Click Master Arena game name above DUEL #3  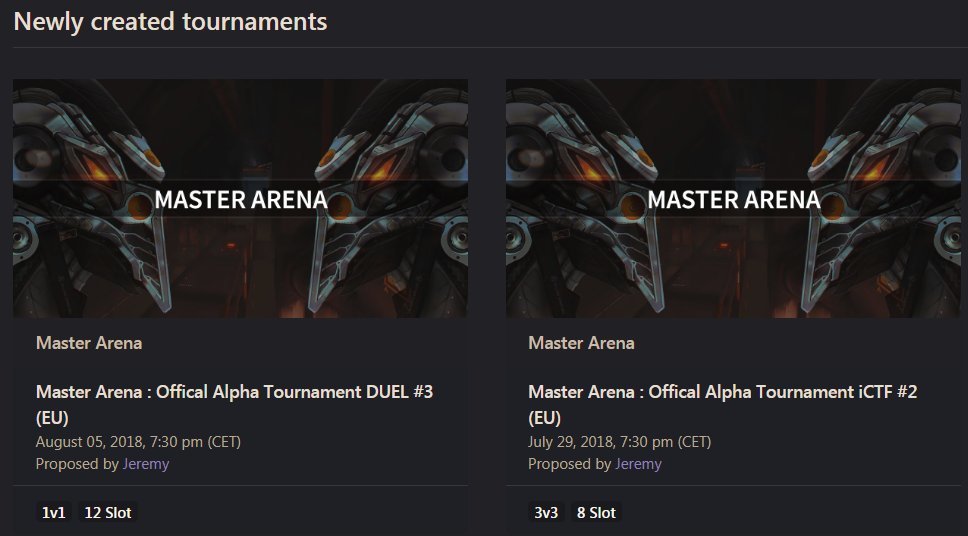coord(89,343)
